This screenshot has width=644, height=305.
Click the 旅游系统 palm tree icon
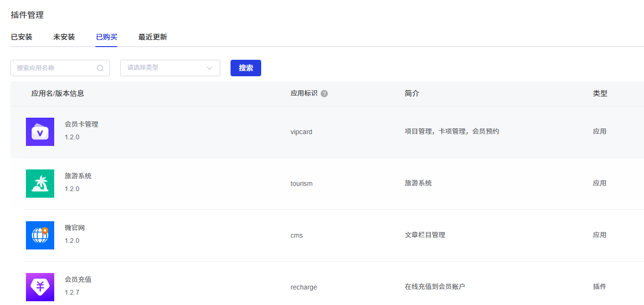pyautogui.click(x=40, y=184)
